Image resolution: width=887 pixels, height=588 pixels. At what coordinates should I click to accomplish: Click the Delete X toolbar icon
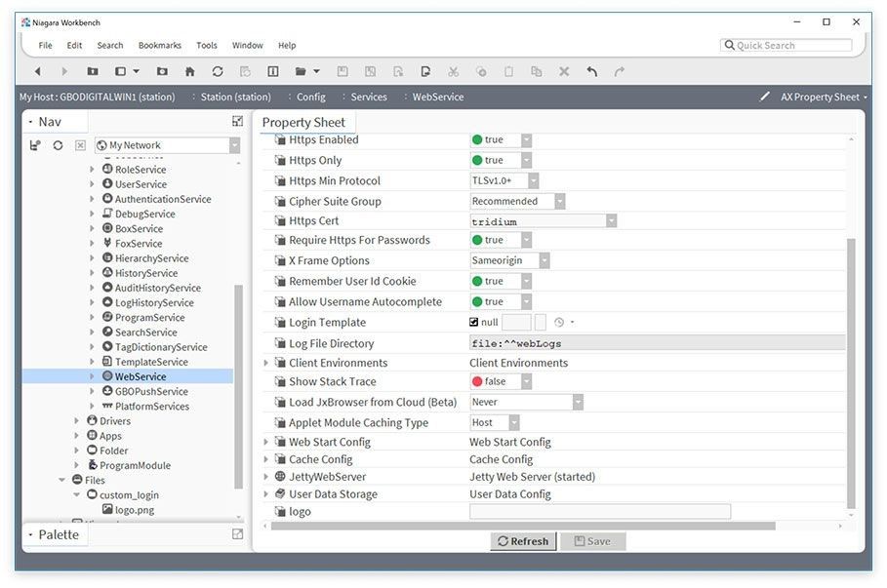(x=564, y=71)
